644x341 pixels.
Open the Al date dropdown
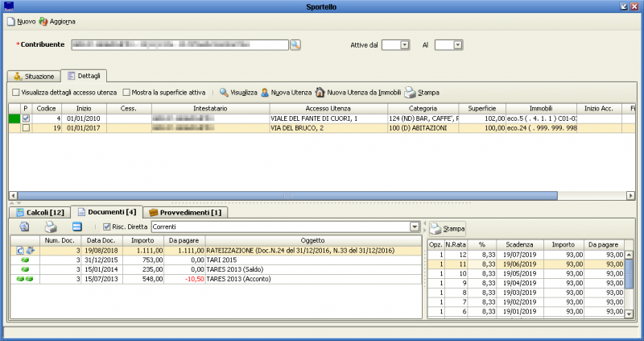(x=458, y=45)
